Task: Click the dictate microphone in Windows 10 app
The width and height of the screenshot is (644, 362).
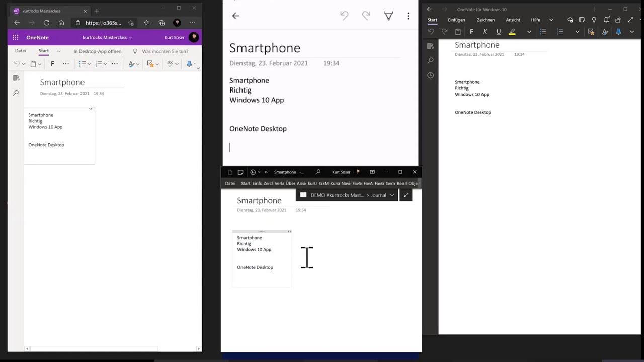Action: [618, 32]
